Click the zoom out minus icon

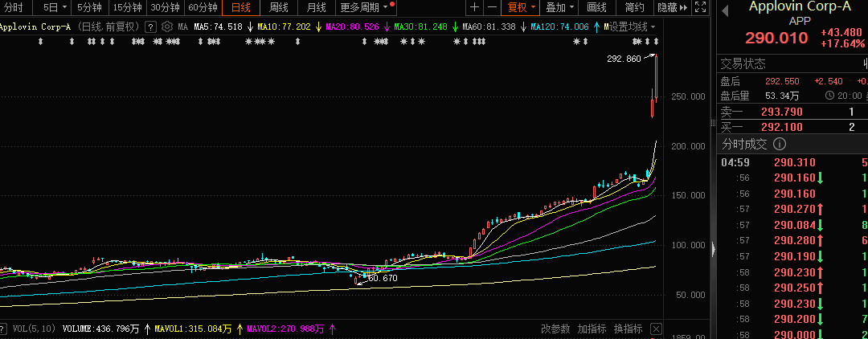pyautogui.click(x=492, y=7)
